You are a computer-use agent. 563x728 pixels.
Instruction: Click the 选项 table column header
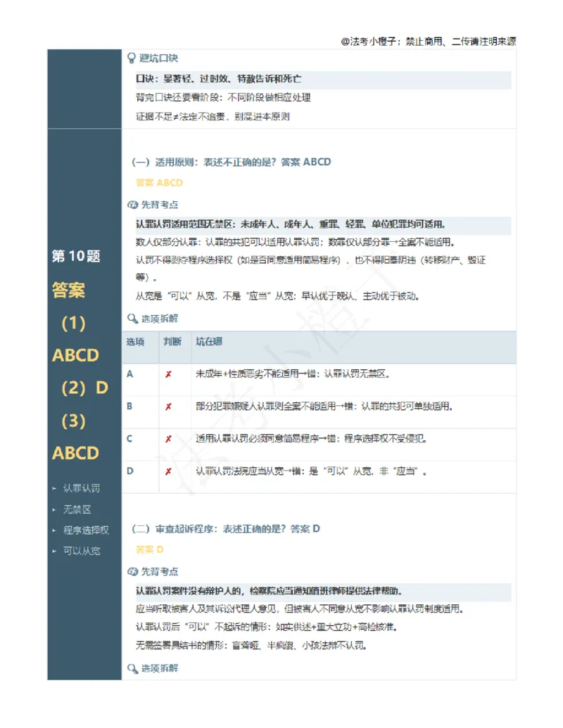pos(135,342)
